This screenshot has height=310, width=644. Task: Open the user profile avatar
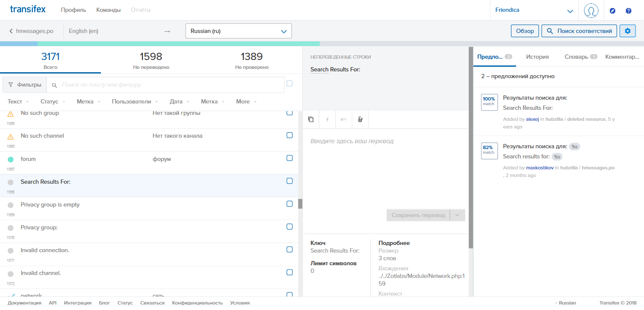point(591,11)
